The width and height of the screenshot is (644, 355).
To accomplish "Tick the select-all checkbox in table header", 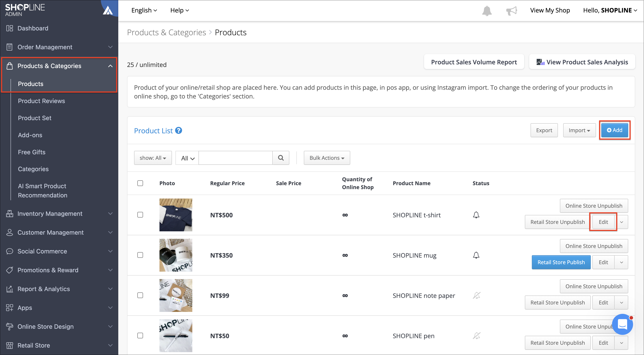I will point(140,183).
